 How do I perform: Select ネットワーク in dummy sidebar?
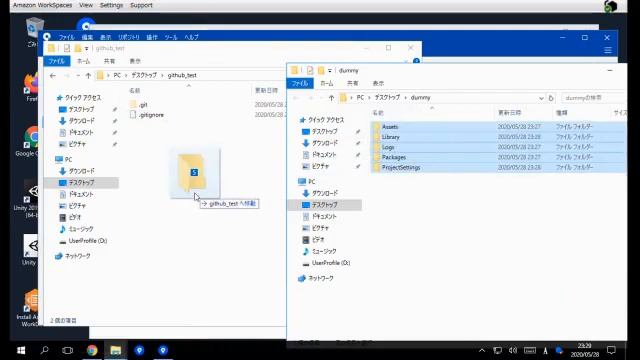tap(320, 278)
